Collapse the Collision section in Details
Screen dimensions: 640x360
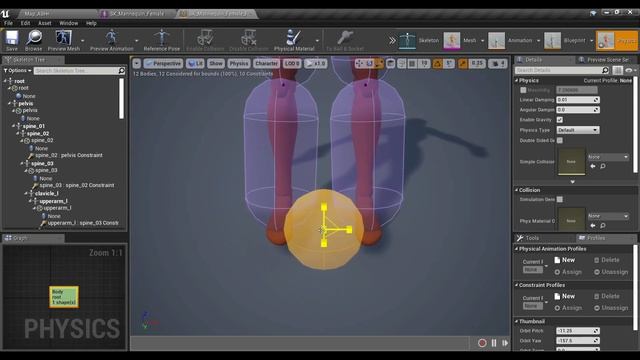(x=516, y=190)
